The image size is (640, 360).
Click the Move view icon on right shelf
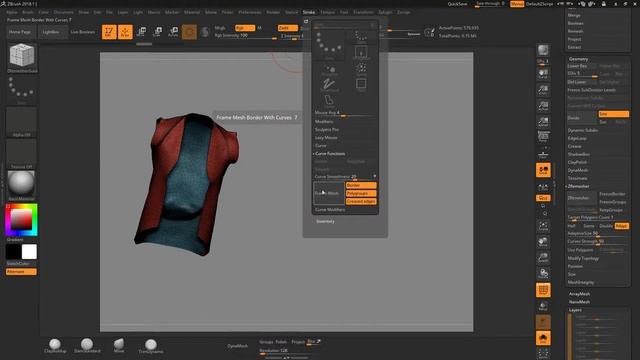[x=543, y=242]
